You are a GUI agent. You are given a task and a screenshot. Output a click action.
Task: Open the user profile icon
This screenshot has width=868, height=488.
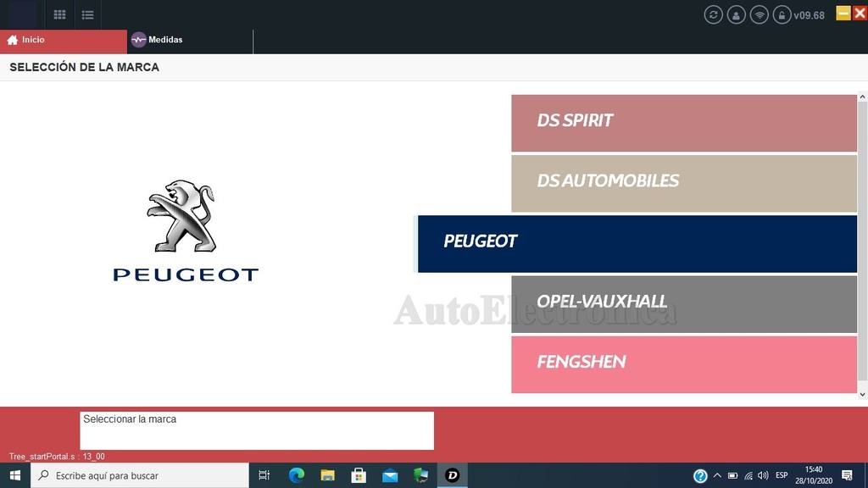[737, 15]
